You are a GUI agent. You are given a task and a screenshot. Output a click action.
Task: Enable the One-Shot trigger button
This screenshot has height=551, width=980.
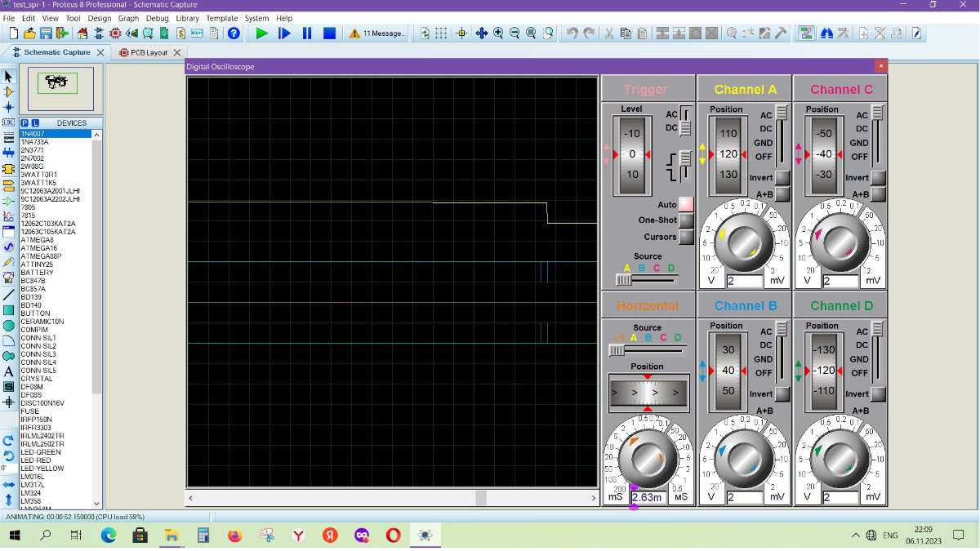(x=686, y=220)
